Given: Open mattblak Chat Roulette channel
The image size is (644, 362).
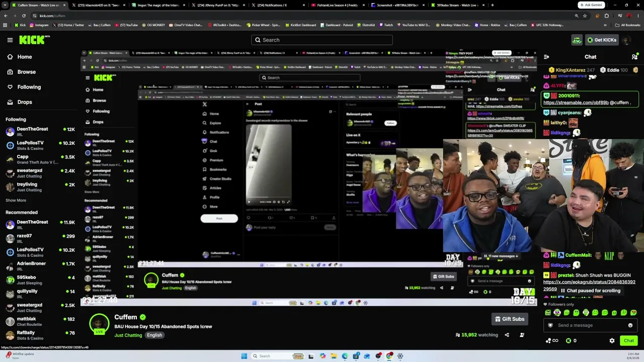Looking at the screenshot, I should (x=40, y=321).
